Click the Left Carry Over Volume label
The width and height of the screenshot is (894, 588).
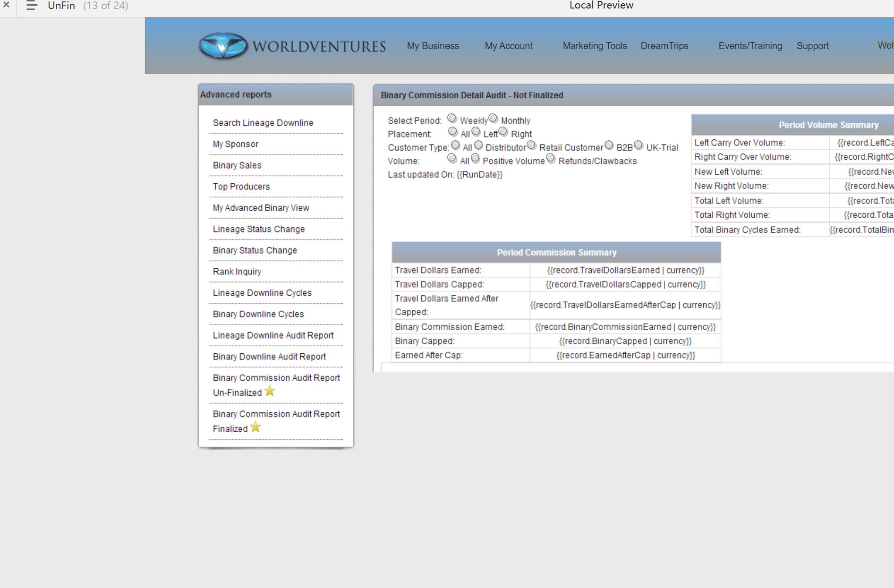pos(740,143)
